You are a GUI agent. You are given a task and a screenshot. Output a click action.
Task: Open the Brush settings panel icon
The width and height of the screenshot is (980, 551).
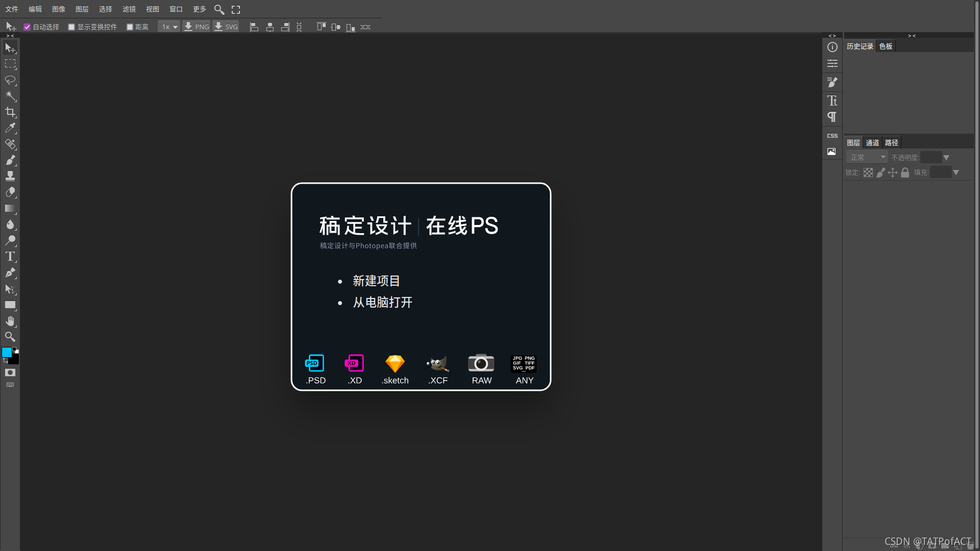click(x=832, y=82)
